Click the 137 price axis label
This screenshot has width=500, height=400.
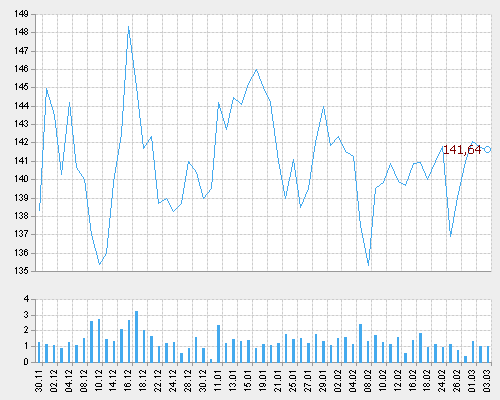(21, 234)
